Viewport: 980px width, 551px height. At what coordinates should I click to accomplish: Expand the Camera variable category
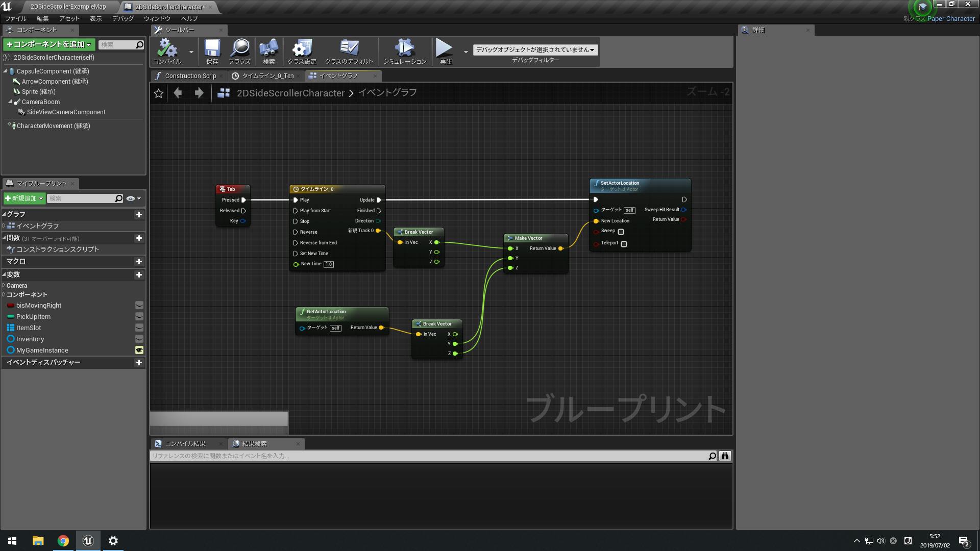(4, 286)
